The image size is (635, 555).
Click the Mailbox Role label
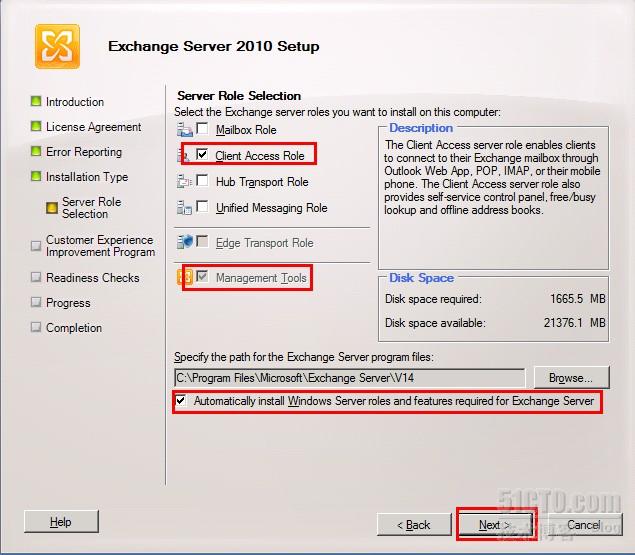tap(246, 130)
